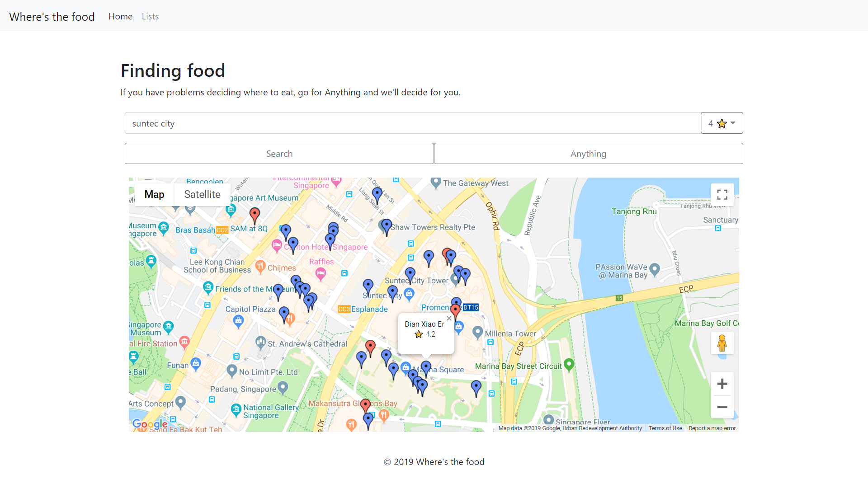Switch map to Map view
Image resolution: width=868 pixels, height=488 pixels.
pyautogui.click(x=154, y=194)
